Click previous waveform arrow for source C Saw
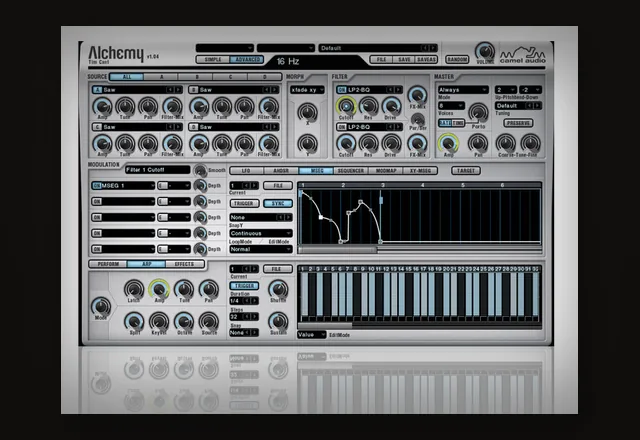 tap(170, 127)
